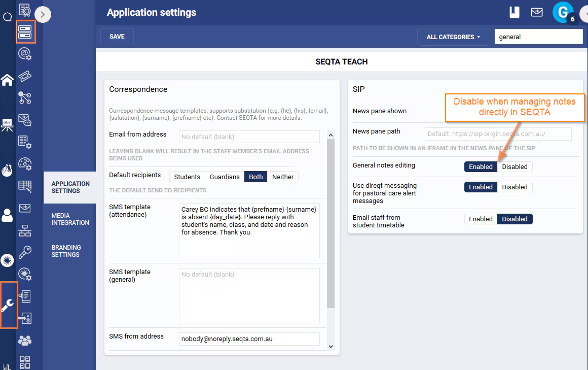
Task: Enable direqt messaging for pastoral care alerts
Action: [481, 187]
